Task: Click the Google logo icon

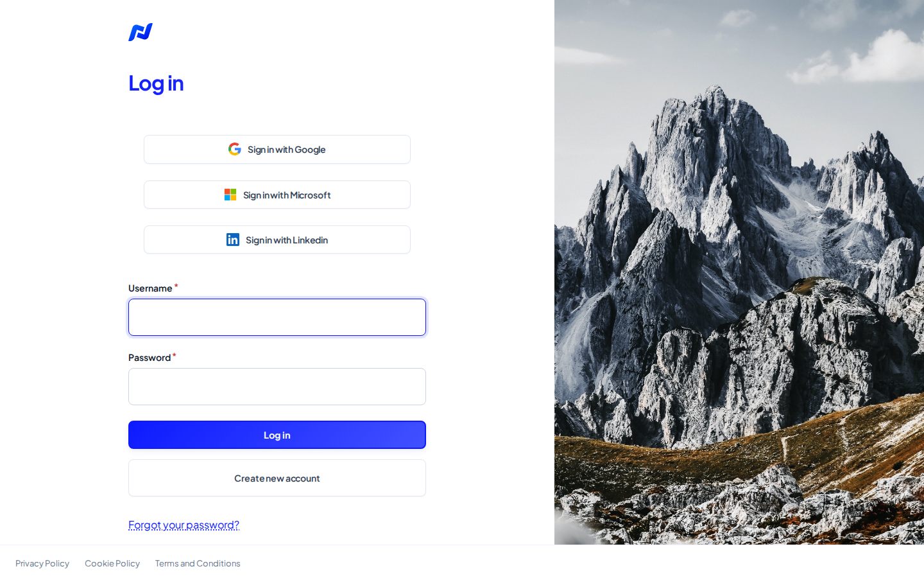Action: point(235,149)
